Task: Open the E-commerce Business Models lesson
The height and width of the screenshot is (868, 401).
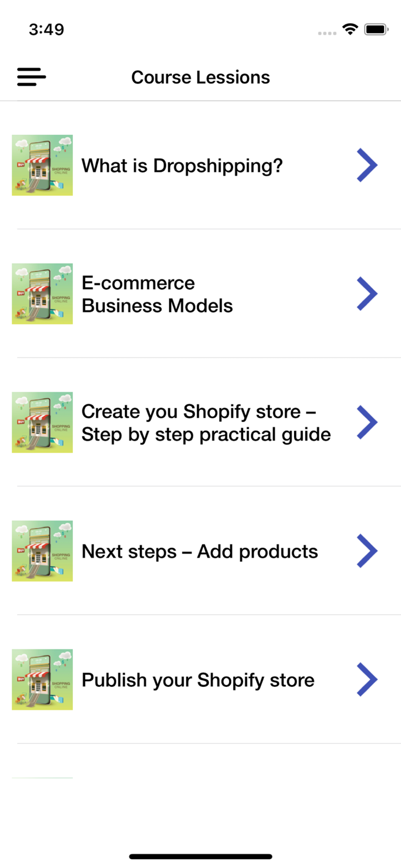Action: pyautogui.click(x=157, y=294)
